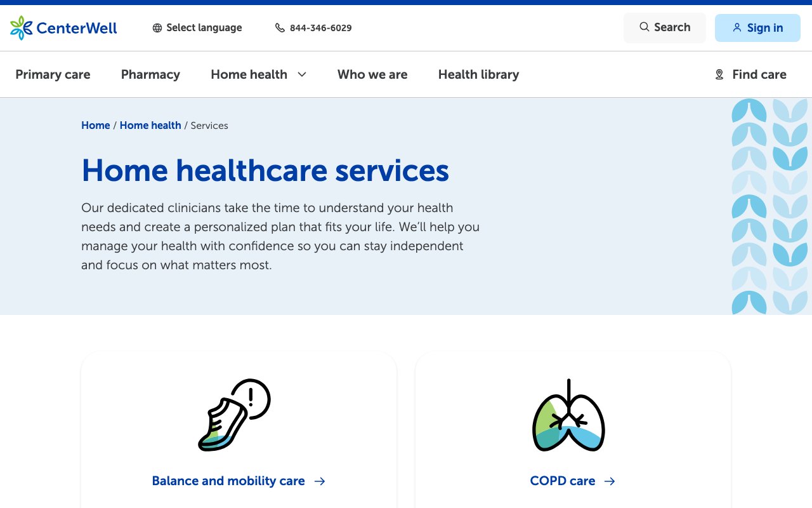Expand the Home health menu chevron
Viewport: 812px width, 508px height.
(302, 74)
